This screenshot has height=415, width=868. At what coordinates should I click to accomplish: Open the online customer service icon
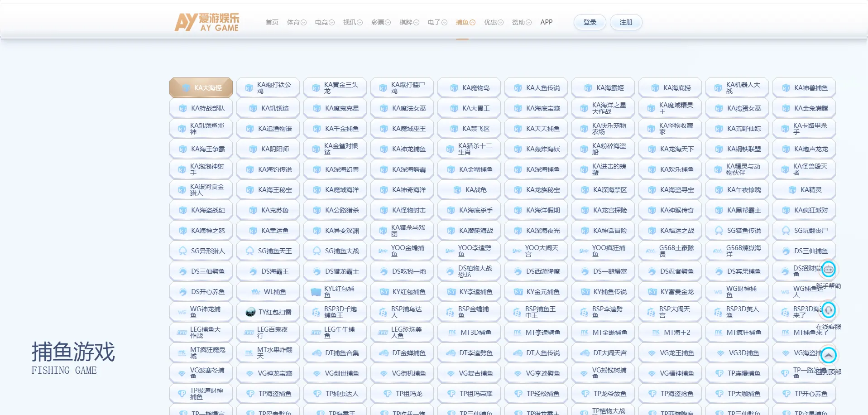point(828,310)
